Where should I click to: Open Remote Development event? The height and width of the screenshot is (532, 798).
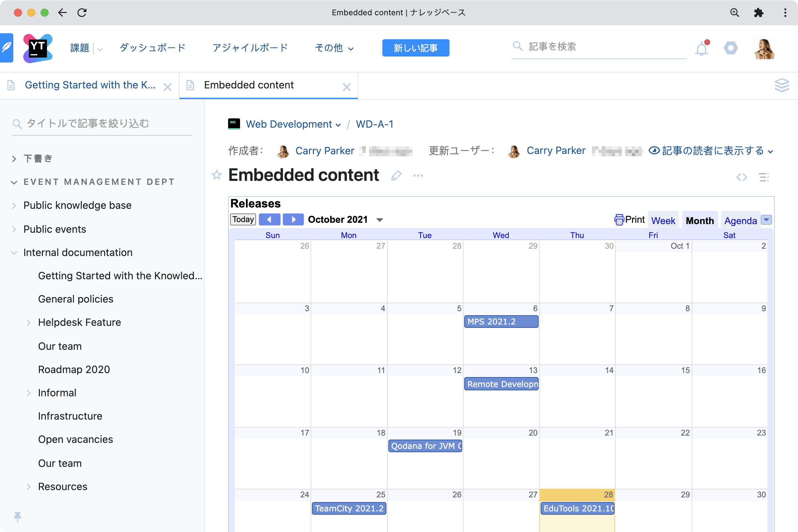501,384
